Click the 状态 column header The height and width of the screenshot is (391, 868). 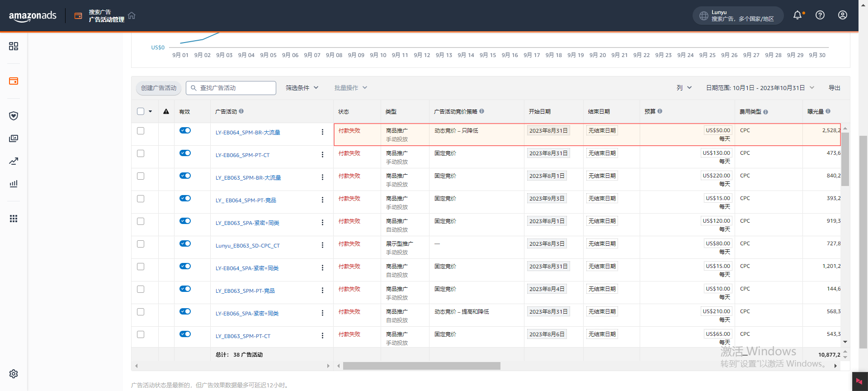tap(344, 112)
